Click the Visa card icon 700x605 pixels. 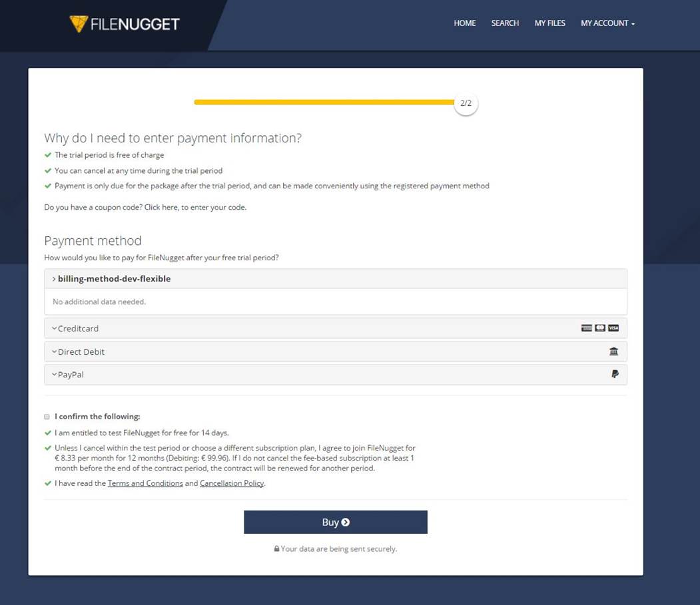coord(613,328)
